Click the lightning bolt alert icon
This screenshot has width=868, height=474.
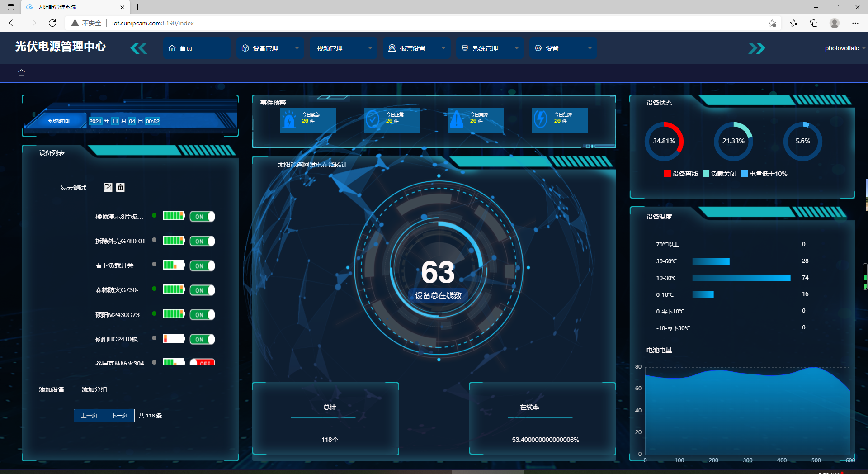540,119
